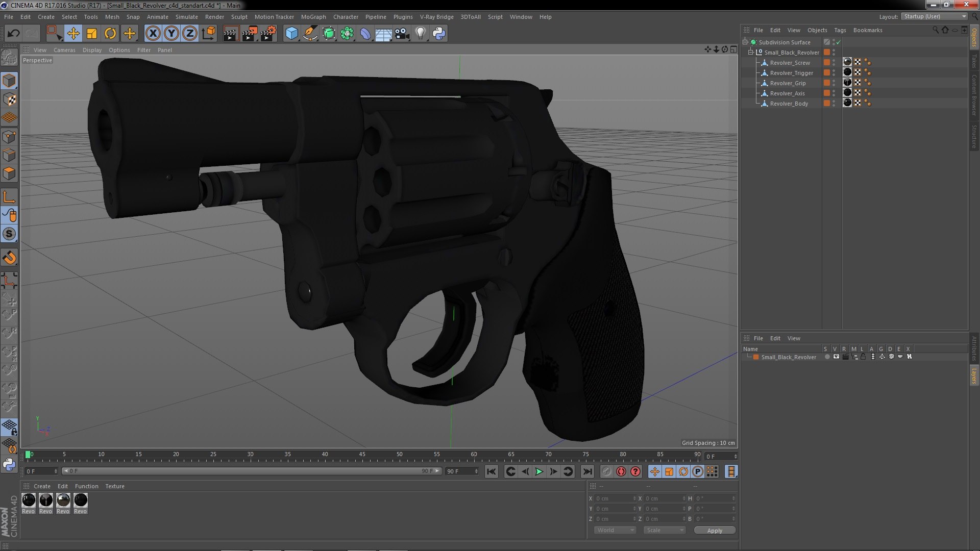Select the Live Selection tool
Screen dimensions: 980x551
[54, 34]
